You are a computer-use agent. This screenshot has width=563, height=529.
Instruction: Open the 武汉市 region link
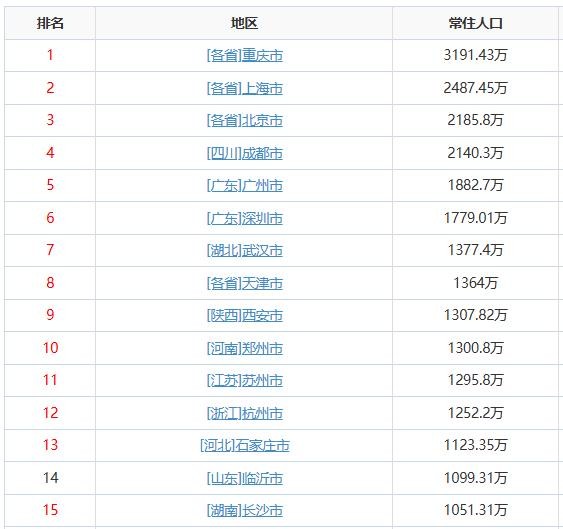coord(245,251)
